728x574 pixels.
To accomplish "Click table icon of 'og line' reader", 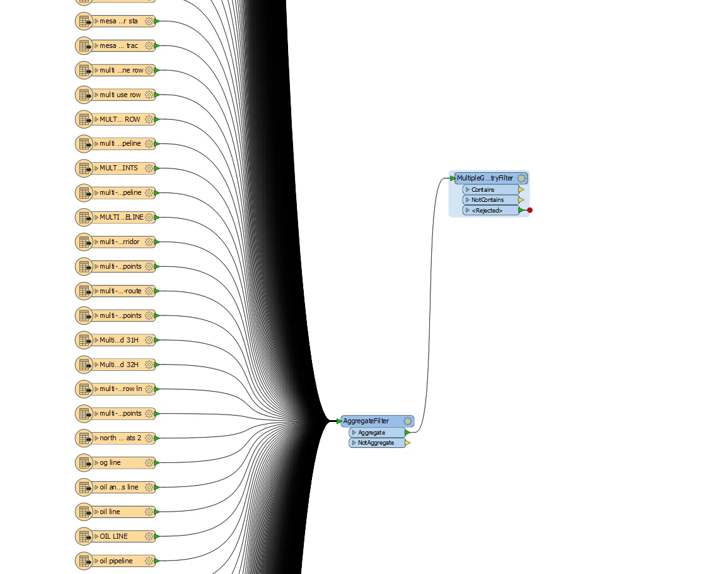I will (84, 463).
